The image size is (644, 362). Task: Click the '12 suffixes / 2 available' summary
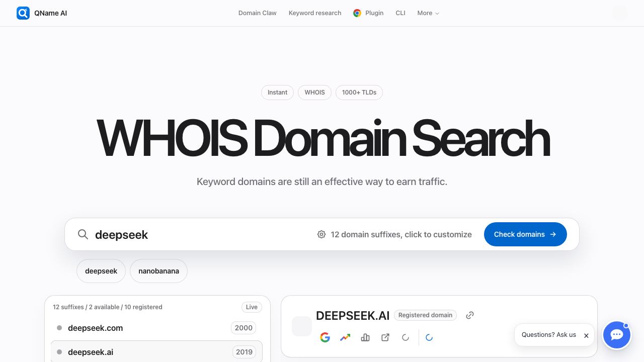[107, 307]
